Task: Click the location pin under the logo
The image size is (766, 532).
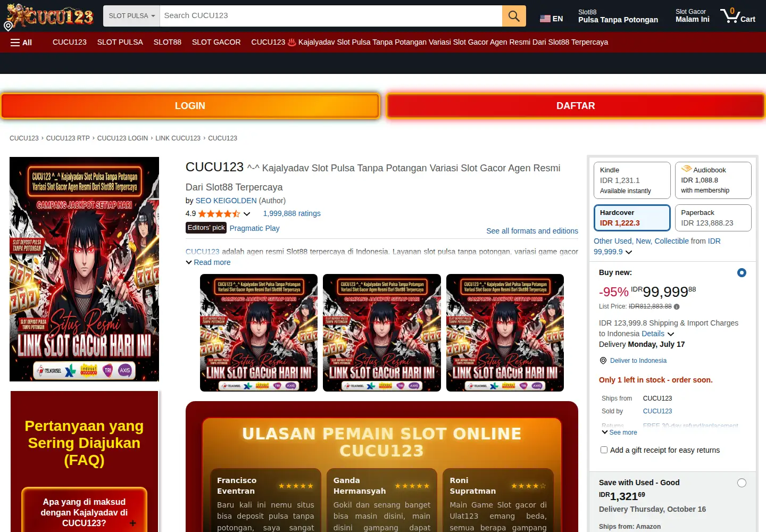Action: pyautogui.click(x=8, y=26)
